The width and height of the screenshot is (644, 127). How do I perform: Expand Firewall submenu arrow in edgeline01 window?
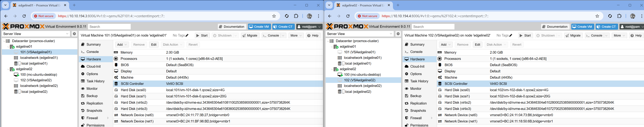pos(108,118)
